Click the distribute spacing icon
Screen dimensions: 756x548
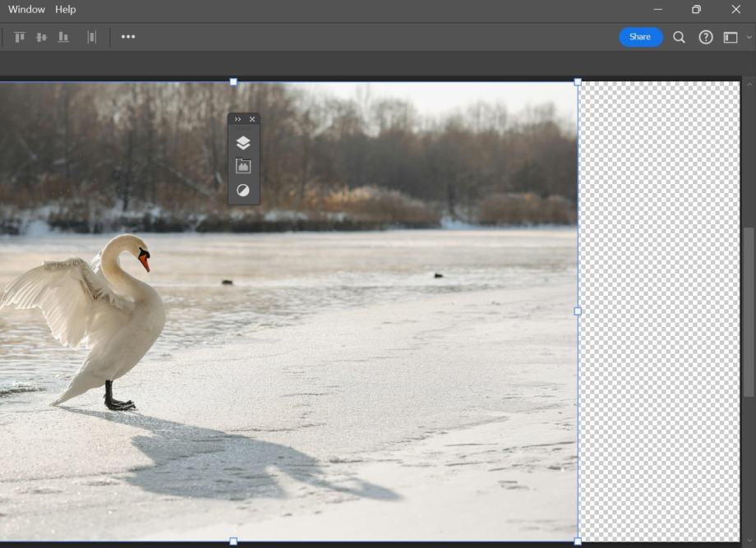[x=92, y=37]
